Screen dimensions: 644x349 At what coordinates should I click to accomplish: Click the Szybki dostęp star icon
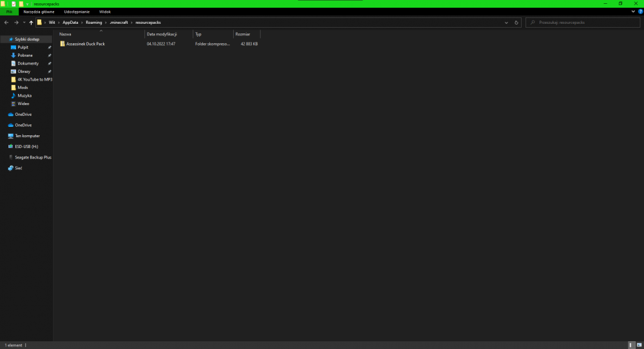tap(11, 39)
